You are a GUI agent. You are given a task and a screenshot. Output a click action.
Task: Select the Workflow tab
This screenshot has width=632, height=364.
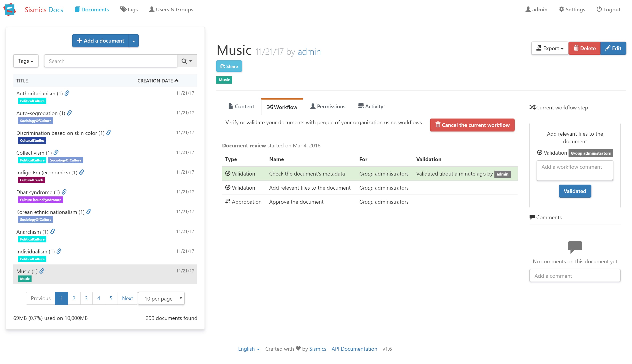[x=282, y=107]
